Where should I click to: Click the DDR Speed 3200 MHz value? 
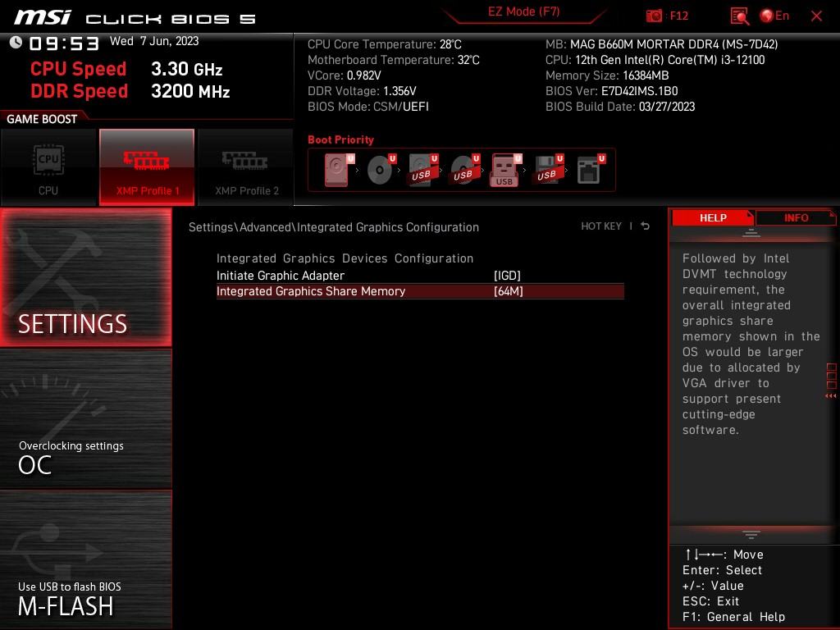pos(190,91)
